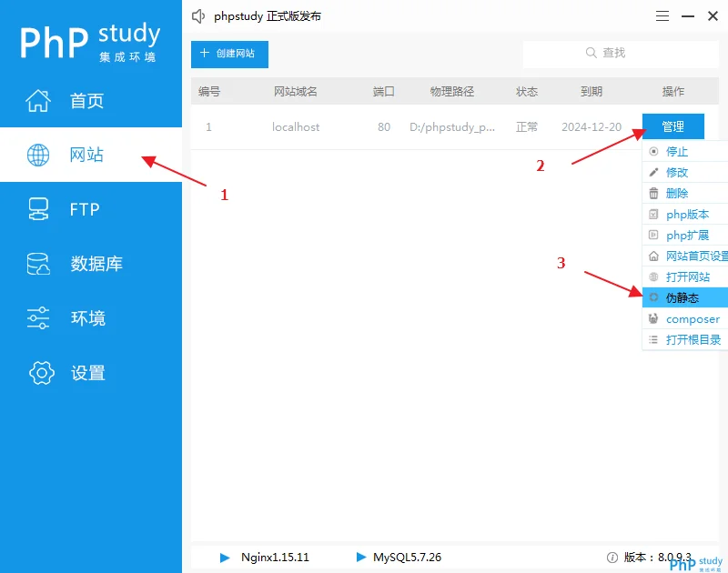Image resolution: width=728 pixels, height=573 pixels.
Task: Click the MySQL5.7.26 status label
Action: point(407,558)
